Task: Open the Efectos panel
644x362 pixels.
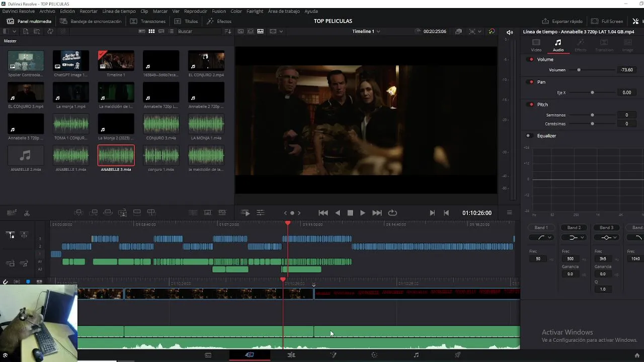Action: point(219,21)
